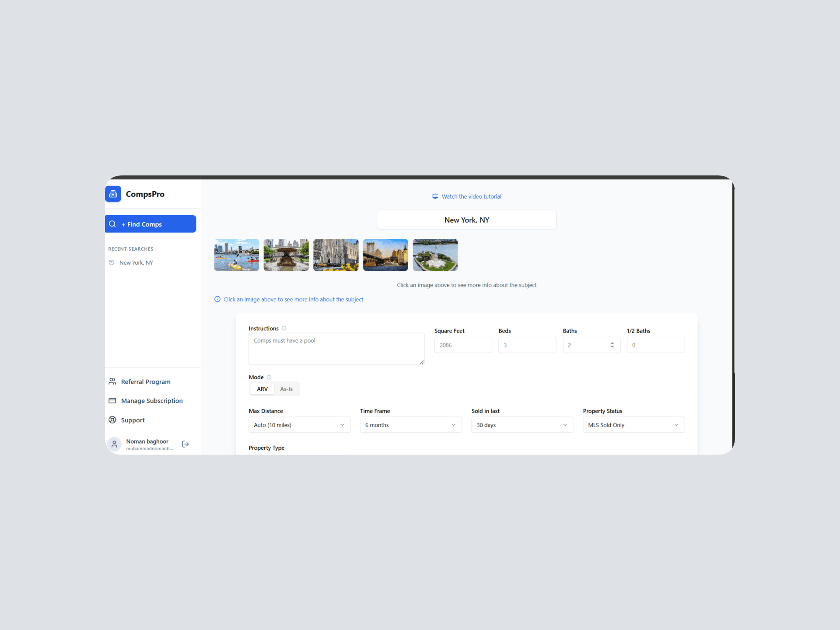Click the Statue of Liberty island thumbnail
Screen dimensions: 840x630
[x=435, y=255]
